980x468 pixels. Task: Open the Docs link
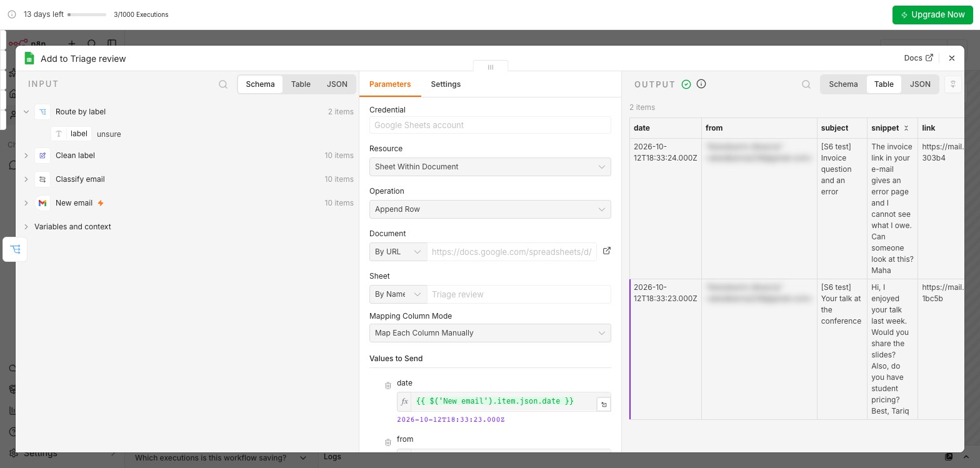pyautogui.click(x=918, y=58)
